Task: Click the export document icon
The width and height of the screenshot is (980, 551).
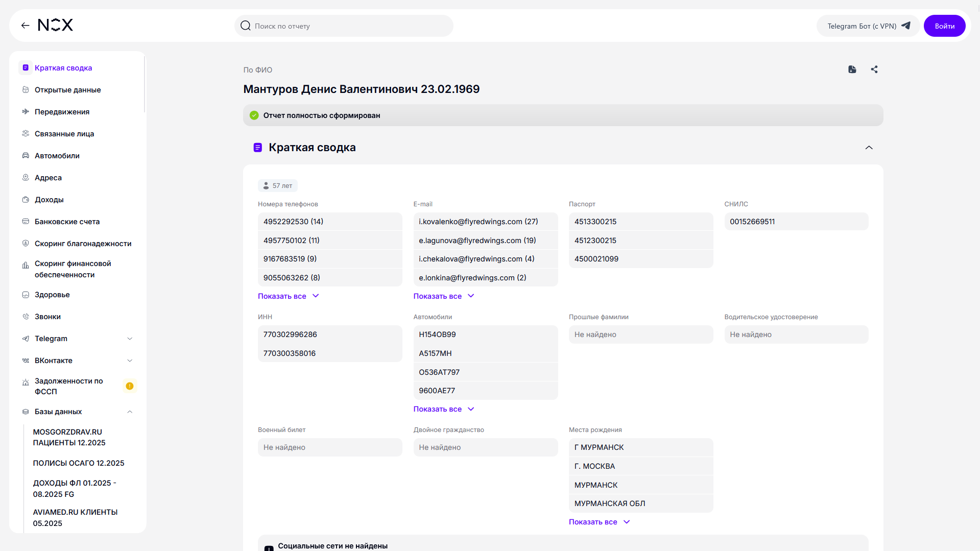Action: (x=852, y=69)
